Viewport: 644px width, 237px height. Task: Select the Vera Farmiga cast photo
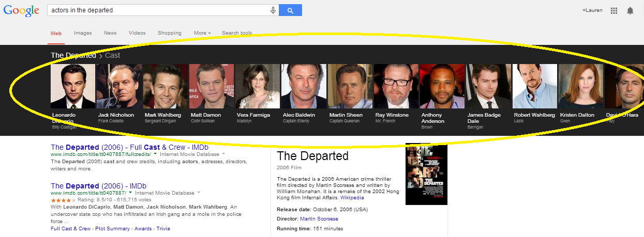257,86
